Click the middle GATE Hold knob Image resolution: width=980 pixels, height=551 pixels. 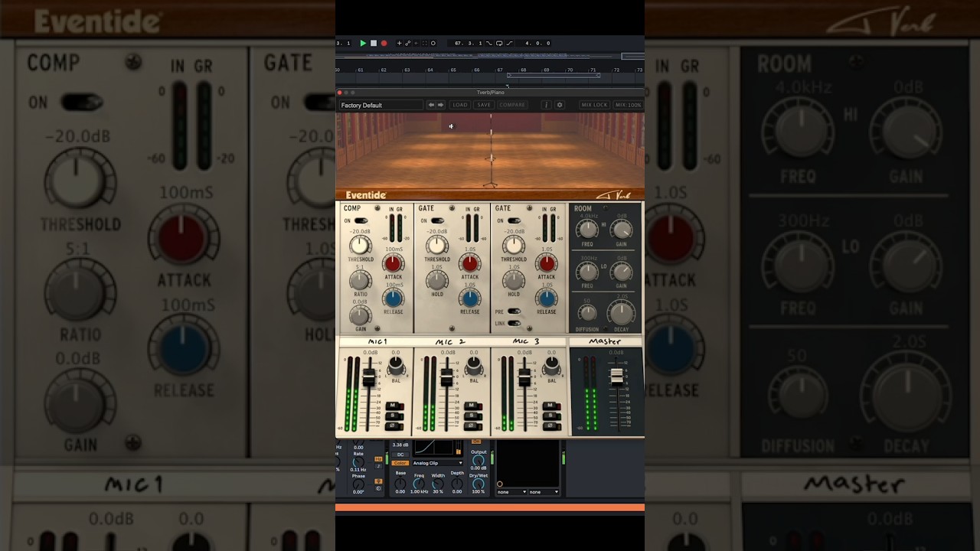click(436, 280)
